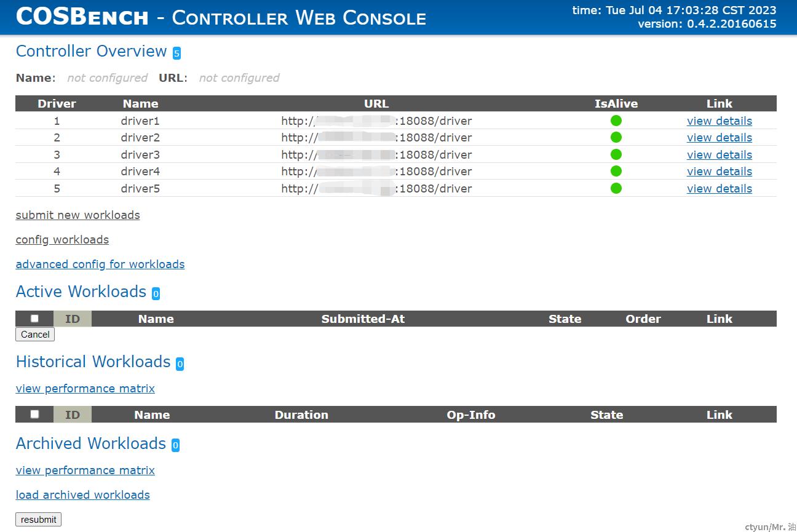
Task: Click the version number in the header
Action: tap(707, 24)
